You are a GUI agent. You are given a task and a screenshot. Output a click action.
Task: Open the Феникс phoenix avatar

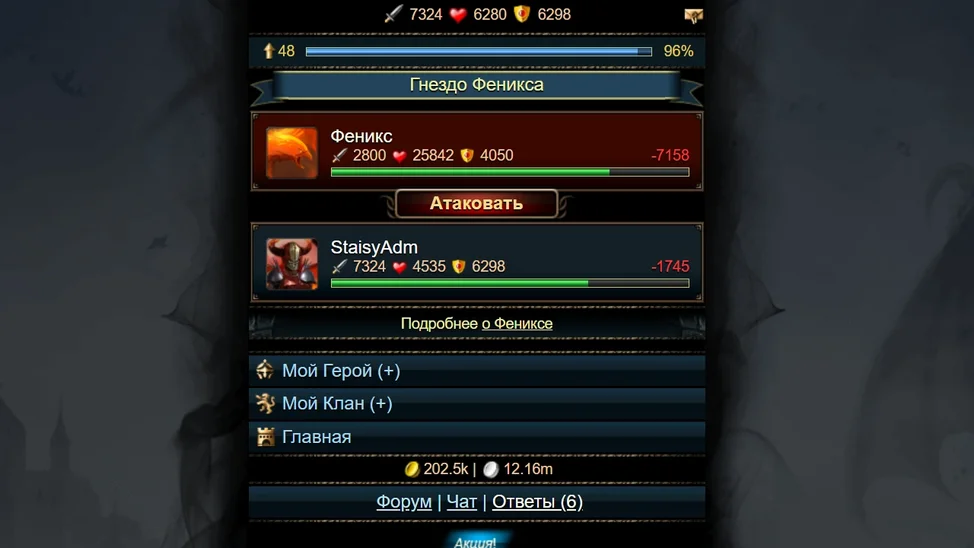tap(291, 153)
